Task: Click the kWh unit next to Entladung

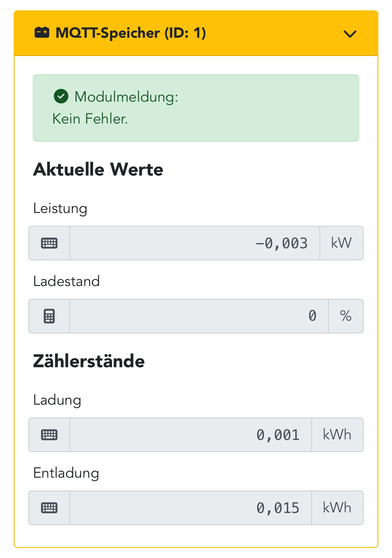Action: coord(337,508)
